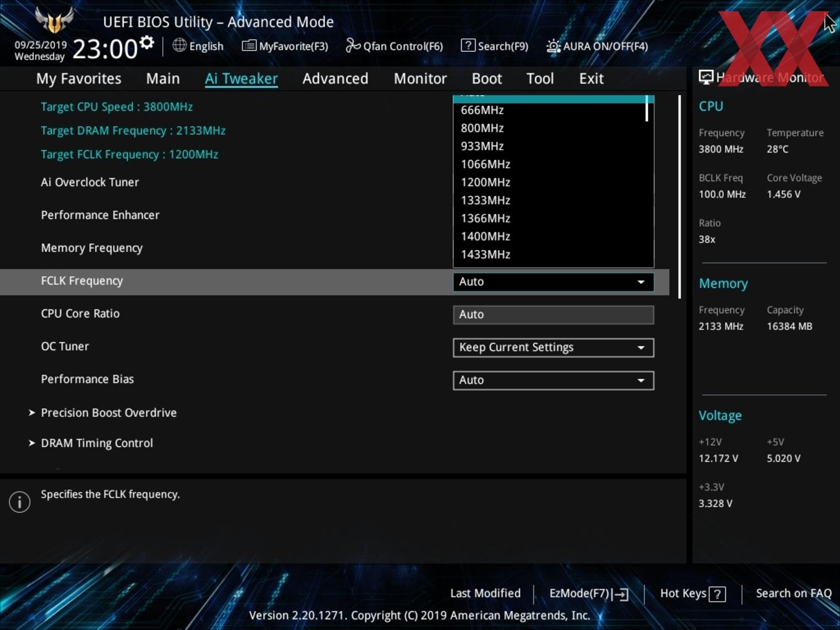Select the CPU Core Ratio label

click(80, 313)
